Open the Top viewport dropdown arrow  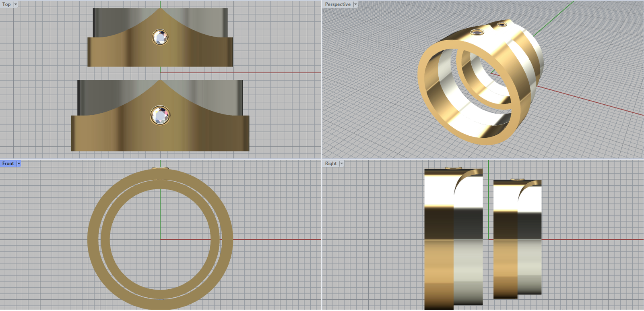[x=16, y=4]
